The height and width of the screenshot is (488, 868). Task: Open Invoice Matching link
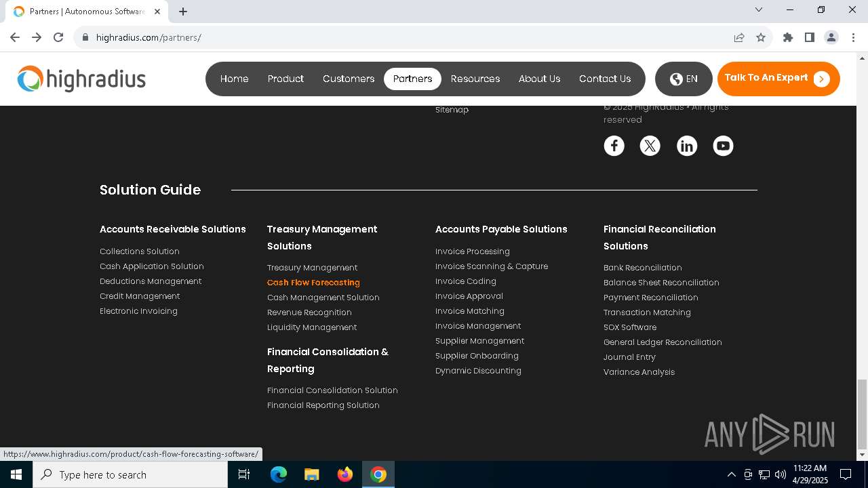point(470,311)
